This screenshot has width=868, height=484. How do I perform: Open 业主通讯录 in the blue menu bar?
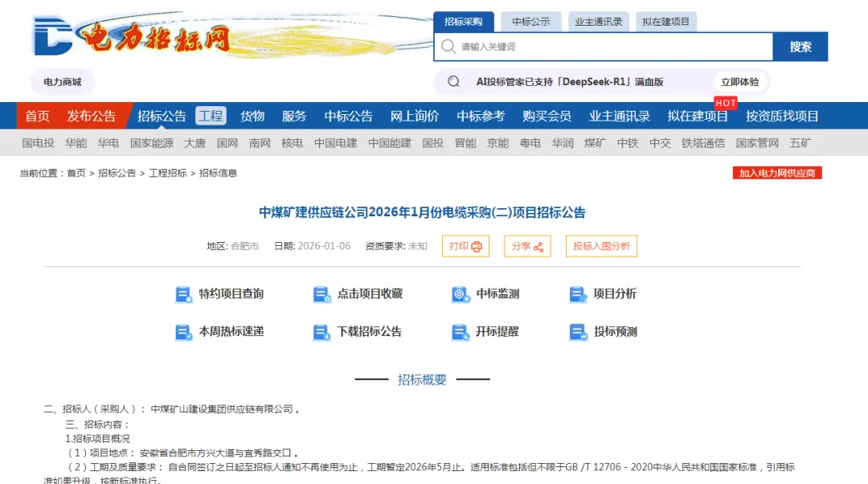[620, 116]
